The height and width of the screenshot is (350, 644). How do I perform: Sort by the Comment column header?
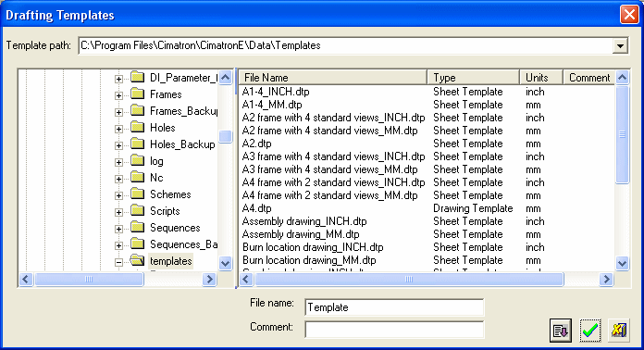coord(589,78)
